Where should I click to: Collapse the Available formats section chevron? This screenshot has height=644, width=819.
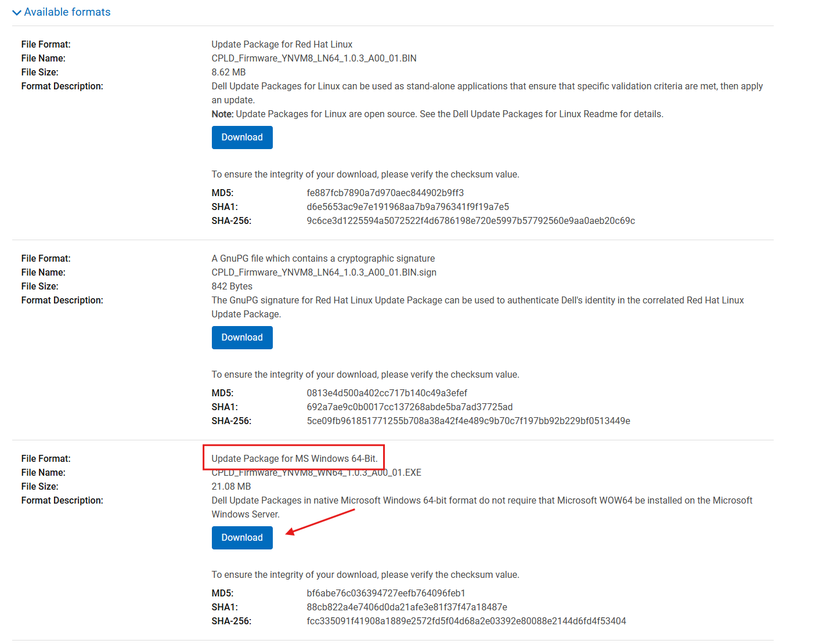point(16,12)
